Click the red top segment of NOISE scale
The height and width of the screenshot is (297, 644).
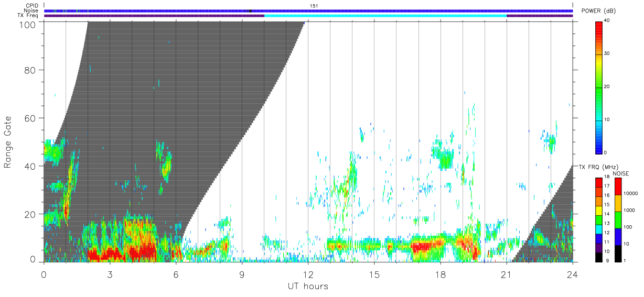[617, 186]
